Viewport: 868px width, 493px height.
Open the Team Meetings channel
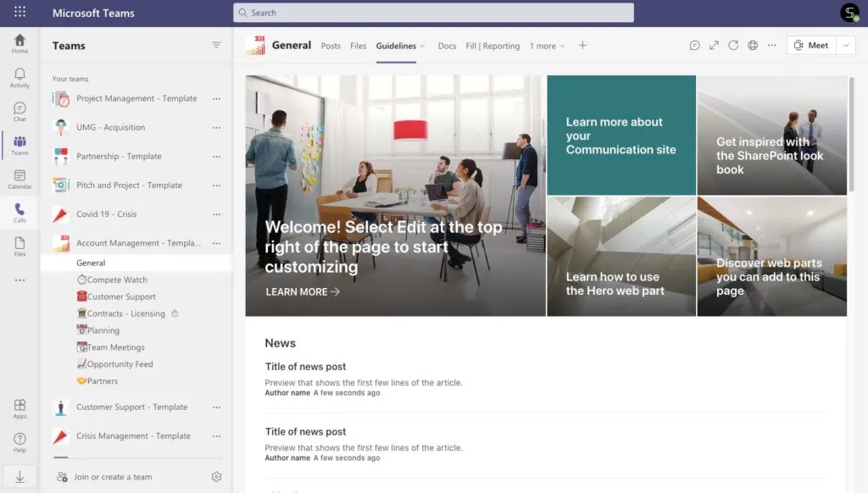[x=111, y=347]
